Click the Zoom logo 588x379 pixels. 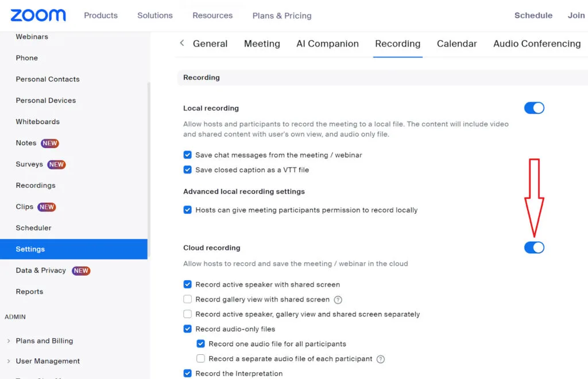38,16
